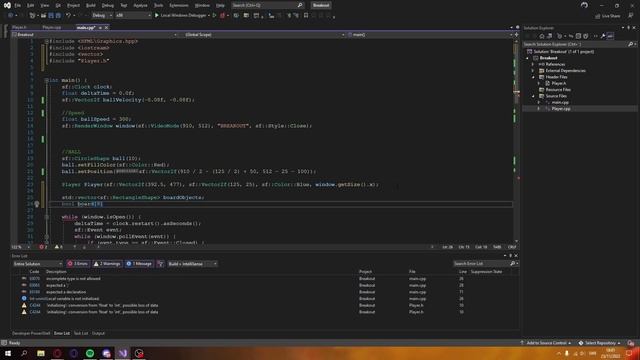
Task: Click the top Search (Ctrl+Q) box
Action: click(x=267, y=5)
